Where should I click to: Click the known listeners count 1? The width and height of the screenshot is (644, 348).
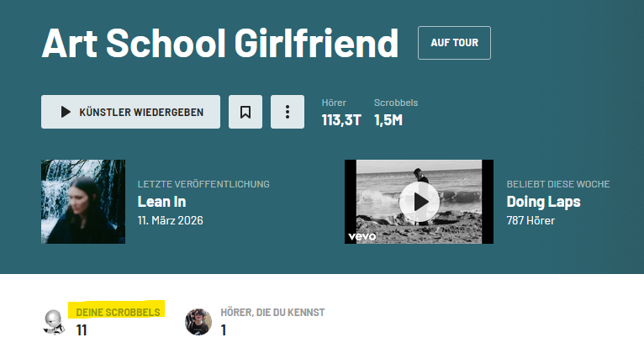(224, 330)
